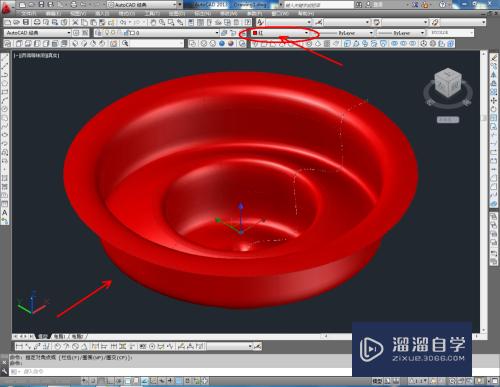This screenshot has height=387, width=500.
Task: Click the Save icon in the standard toolbar
Action: (26, 22)
